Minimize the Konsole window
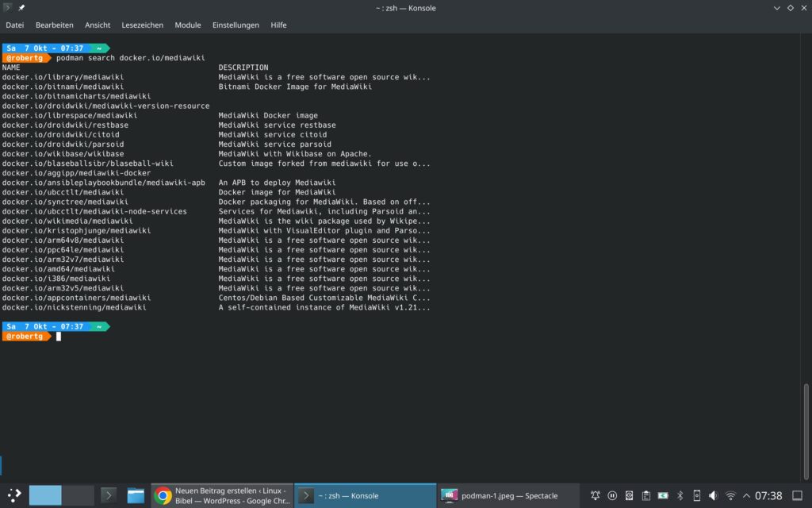Image resolution: width=812 pixels, height=508 pixels. click(x=777, y=8)
